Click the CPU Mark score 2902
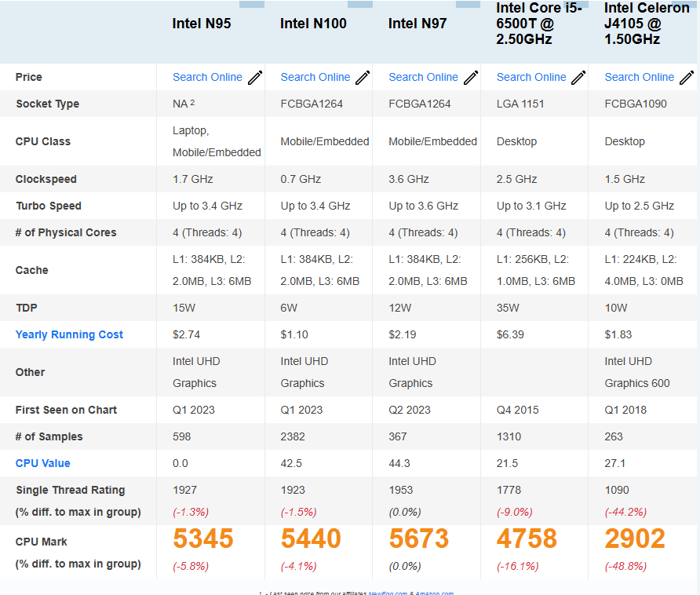 tap(635, 538)
